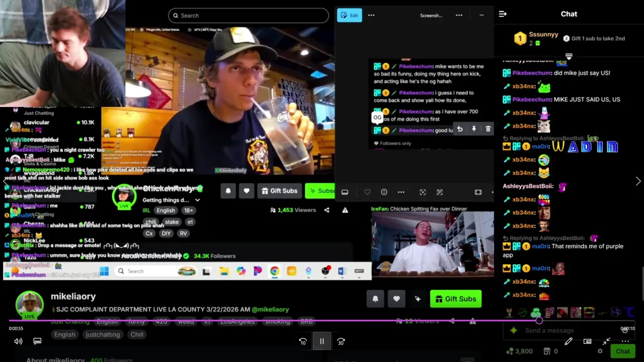Select the DIY tag under ChickenAndy
The image size is (644, 362).
pos(166,233)
